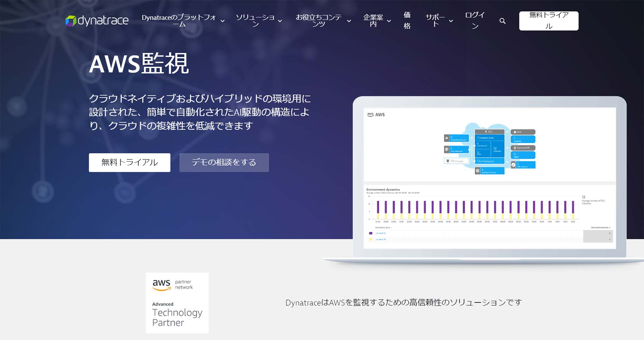Expand the chevron beside Dynatraceのプラットフォーム
Image resolution: width=644 pixels, height=340 pixels.
(223, 21)
